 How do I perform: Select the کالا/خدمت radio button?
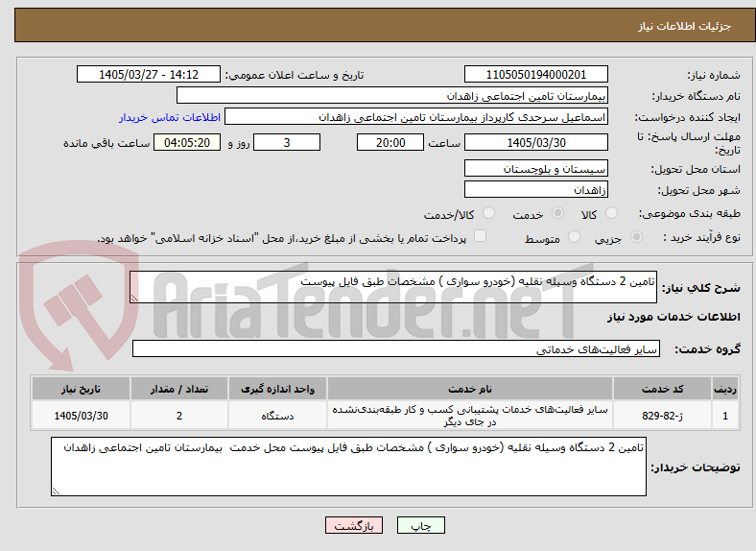coord(488,213)
